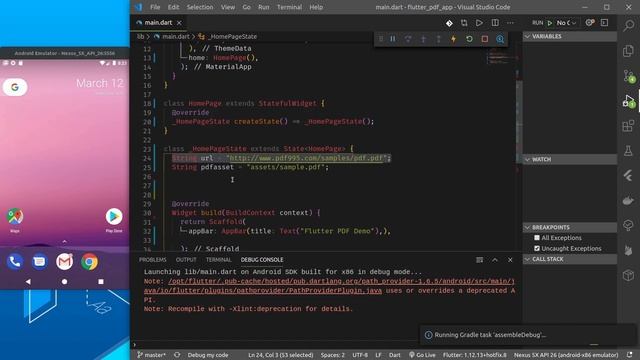Image resolution: width=640 pixels, height=360 pixels.
Task: Switch to the OUTPUT tab
Action: pyautogui.click(x=186, y=260)
